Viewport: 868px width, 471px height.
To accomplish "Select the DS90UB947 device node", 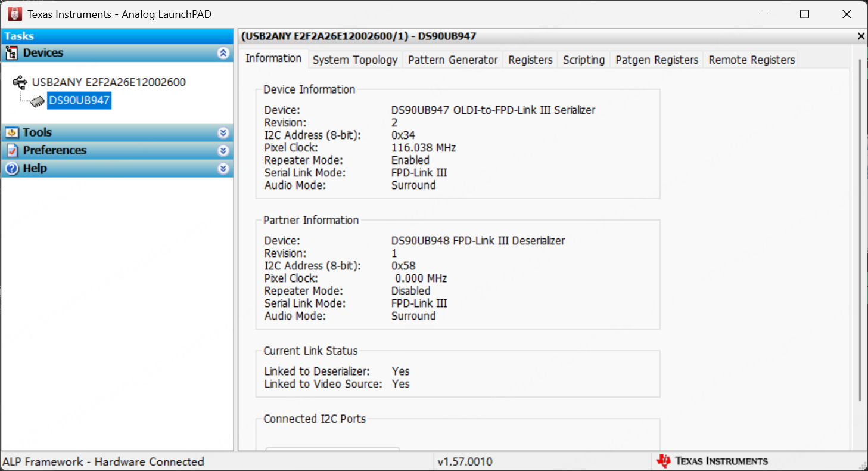I will tap(79, 101).
